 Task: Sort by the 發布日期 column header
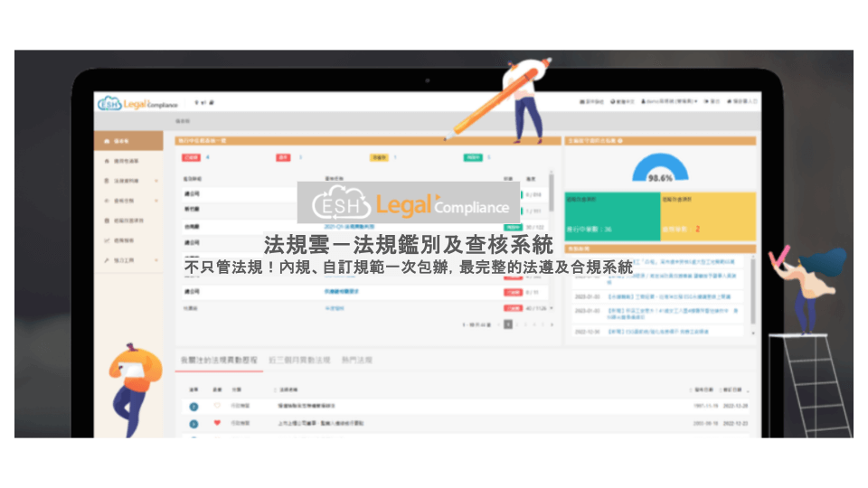(x=703, y=390)
